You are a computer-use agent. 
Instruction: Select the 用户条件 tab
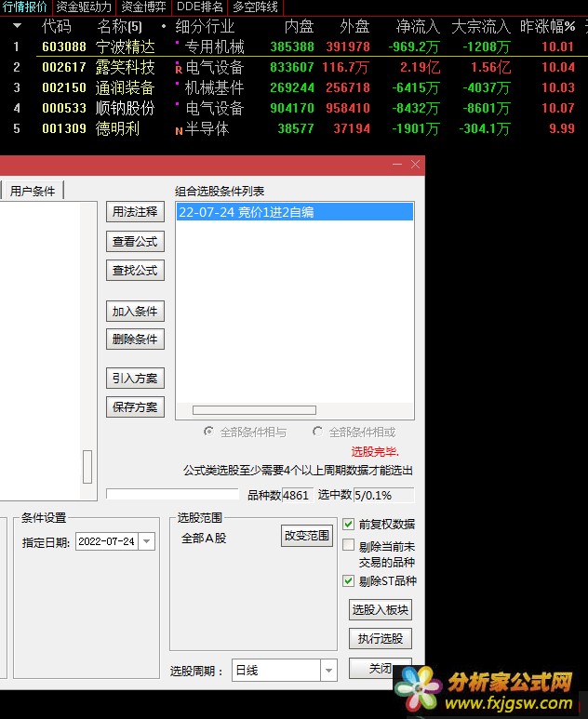pyautogui.click(x=33, y=191)
